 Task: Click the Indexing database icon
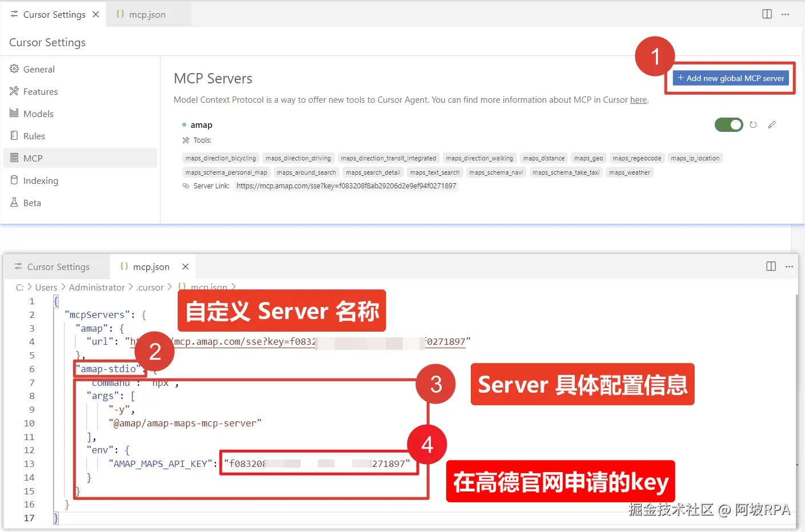14,180
